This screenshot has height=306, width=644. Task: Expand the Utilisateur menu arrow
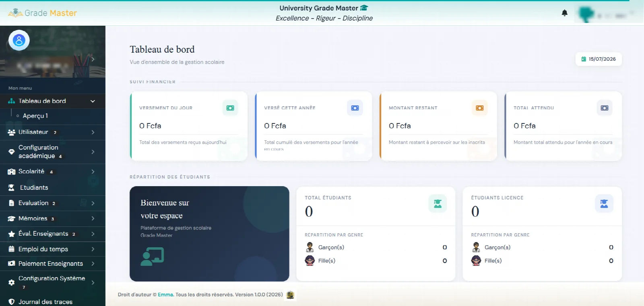pyautogui.click(x=93, y=132)
